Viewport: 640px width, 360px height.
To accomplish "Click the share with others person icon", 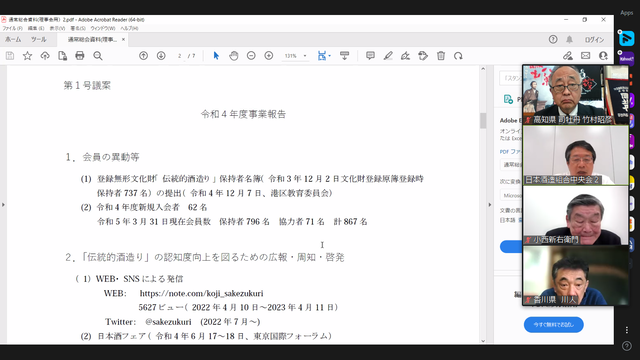I will [603, 56].
